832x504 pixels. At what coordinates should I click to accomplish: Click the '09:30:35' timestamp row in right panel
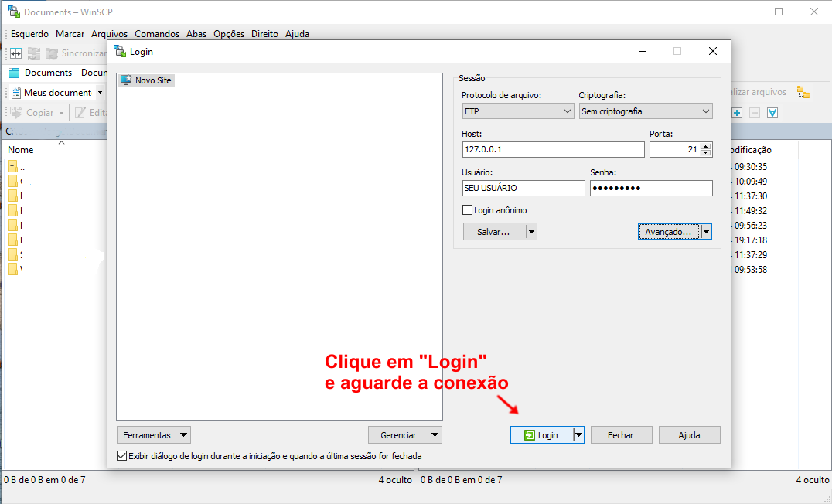pyautogui.click(x=750, y=167)
